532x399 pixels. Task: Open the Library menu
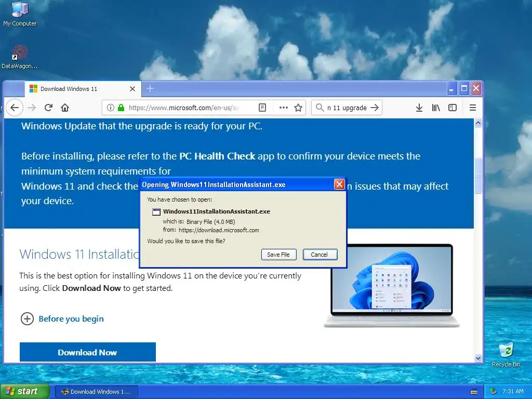click(x=436, y=108)
